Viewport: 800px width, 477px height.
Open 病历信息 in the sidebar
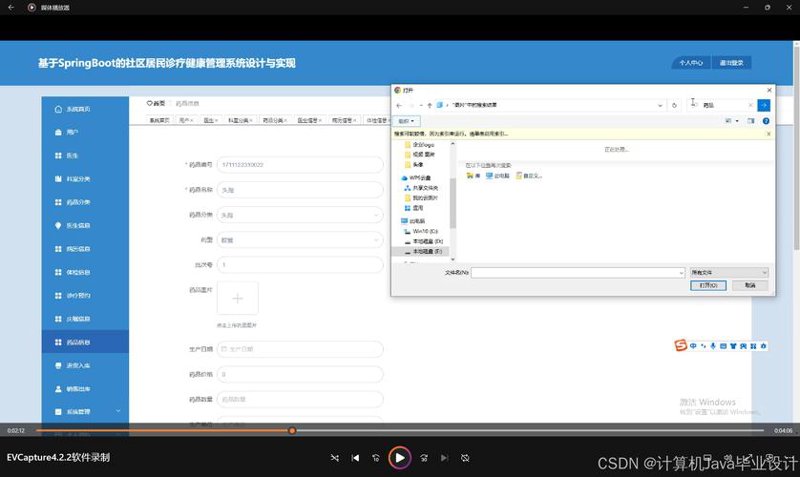[85, 249]
